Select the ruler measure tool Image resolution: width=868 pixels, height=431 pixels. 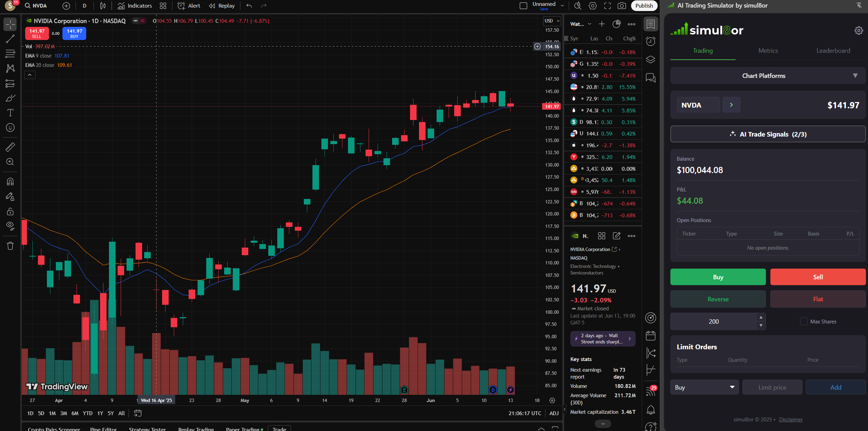pos(10,147)
